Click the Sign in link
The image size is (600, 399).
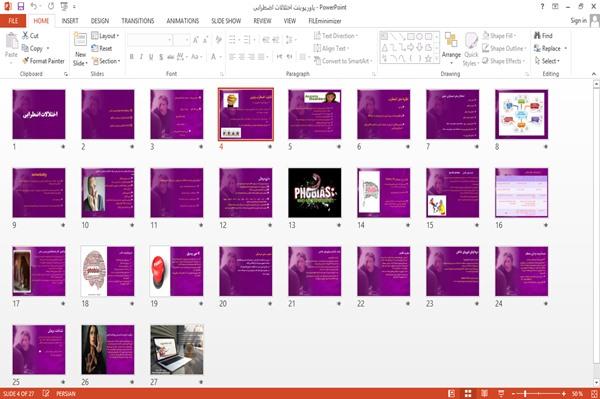[x=578, y=21]
